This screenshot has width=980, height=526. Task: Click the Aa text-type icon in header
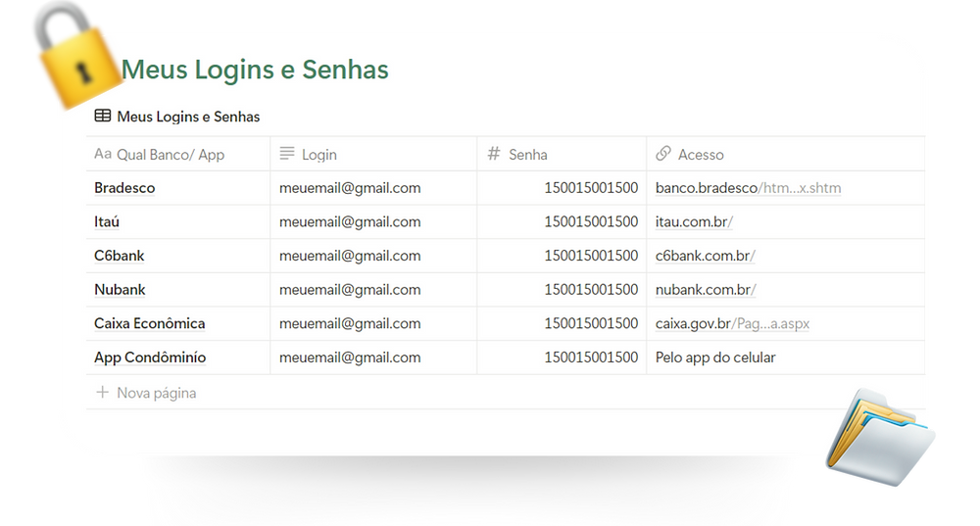[x=102, y=154]
